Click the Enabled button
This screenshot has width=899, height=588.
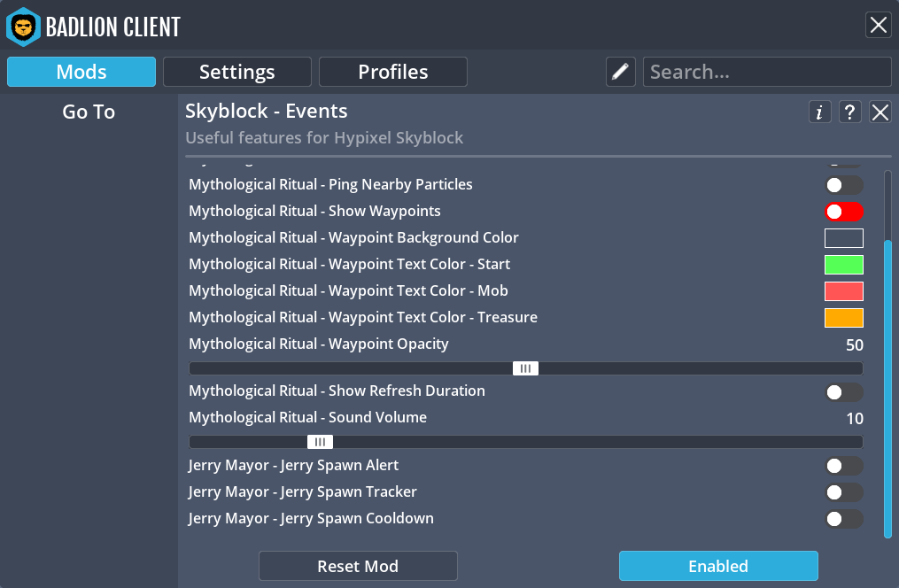point(718,566)
